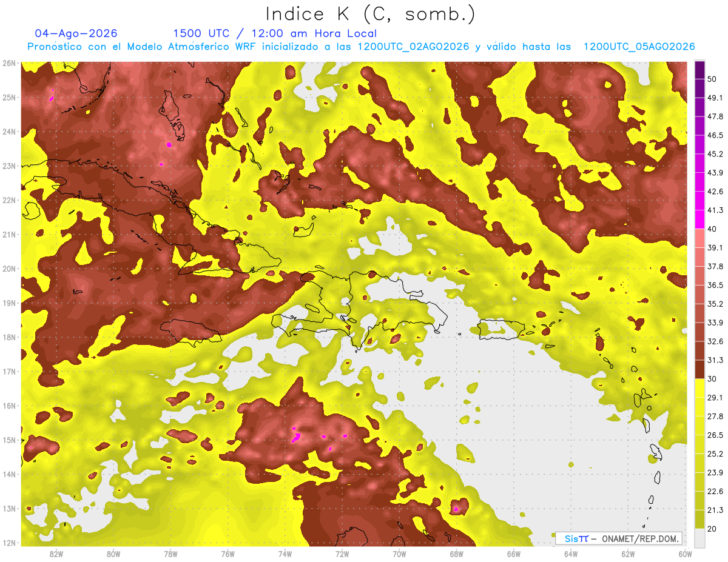Click the '72W' longitude label
The height and width of the screenshot is (562, 728).
tap(342, 554)
